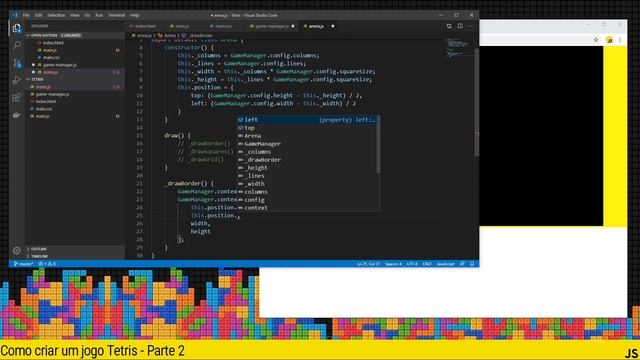Viewport: 640px width, 360px height.
Task: Choose the 'GameManager' autocomplete suggestion
Action: [x=307, y=144]
